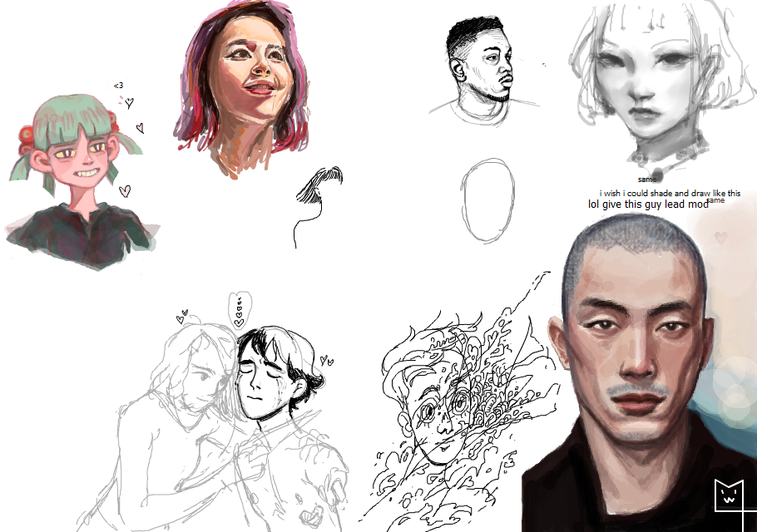Screen dimensions: 757x532
Task: Click the small heart right of green-haired character's head
Action: coord(140,128)
